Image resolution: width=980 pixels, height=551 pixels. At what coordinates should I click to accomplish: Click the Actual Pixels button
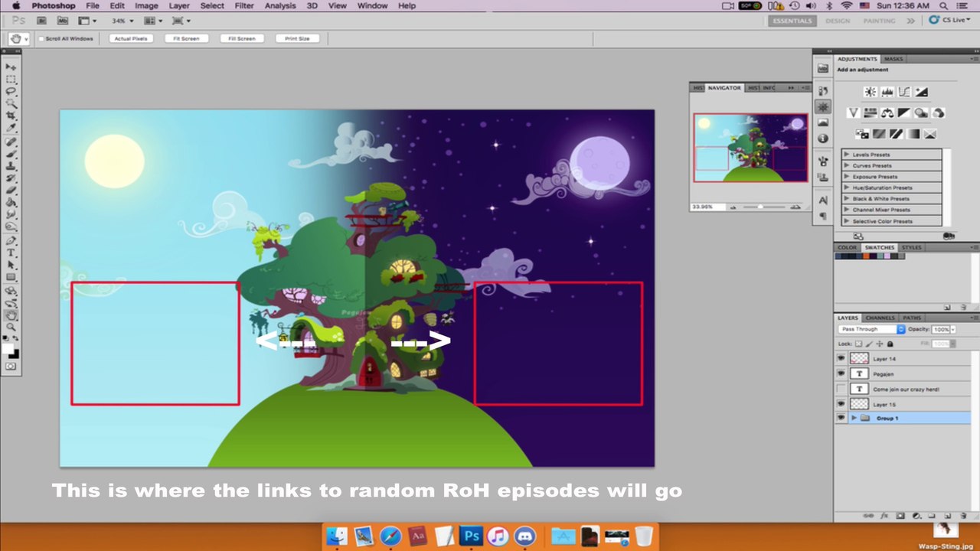click(130, 38)
